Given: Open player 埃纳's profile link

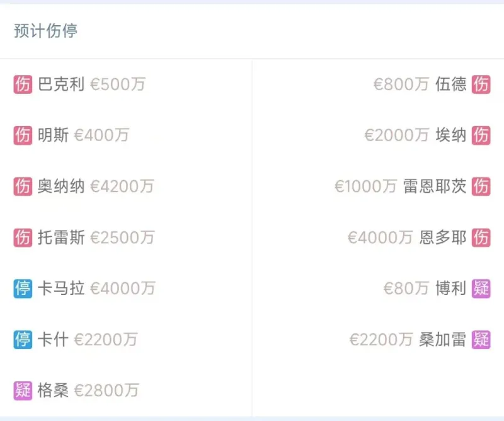Looking at the screenshot, I should click(451, 135).
